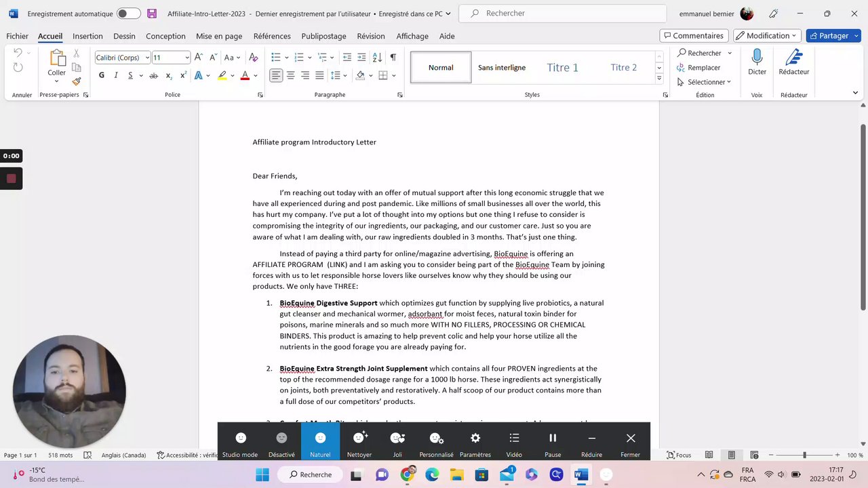Click the red font color button
Viewport: 868px width, 488px height.
[x=245, y=75]
